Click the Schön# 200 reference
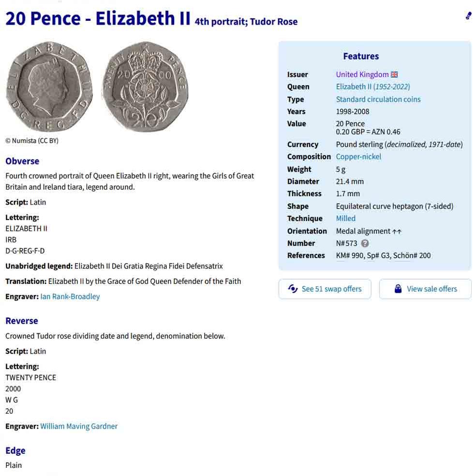The height and width of the screenshot is (476, 476). pyautogui.click(x=412, y=255)
